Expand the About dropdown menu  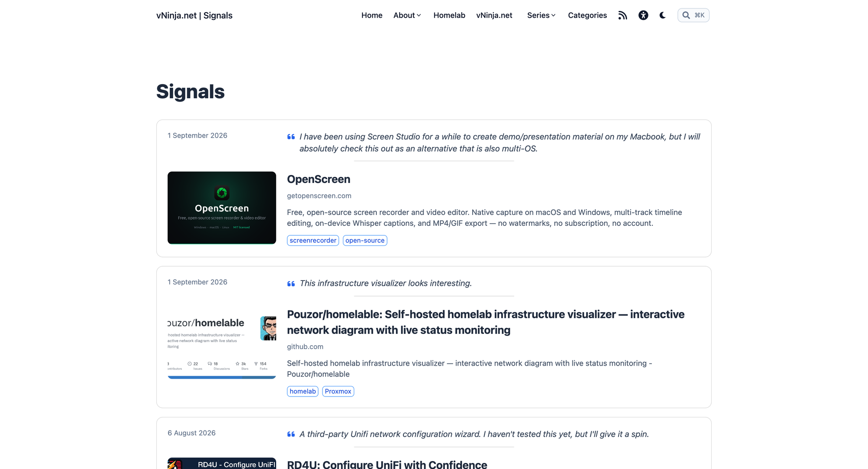point(407,15)
